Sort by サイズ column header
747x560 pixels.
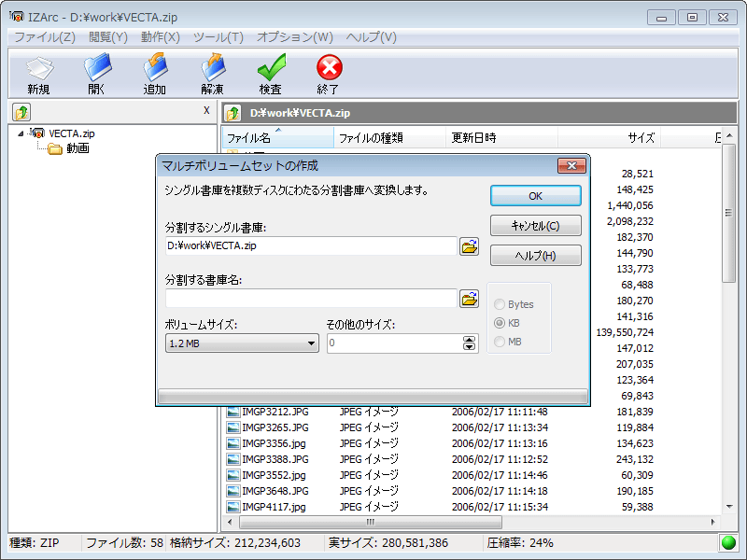click(x=609, y=138)
